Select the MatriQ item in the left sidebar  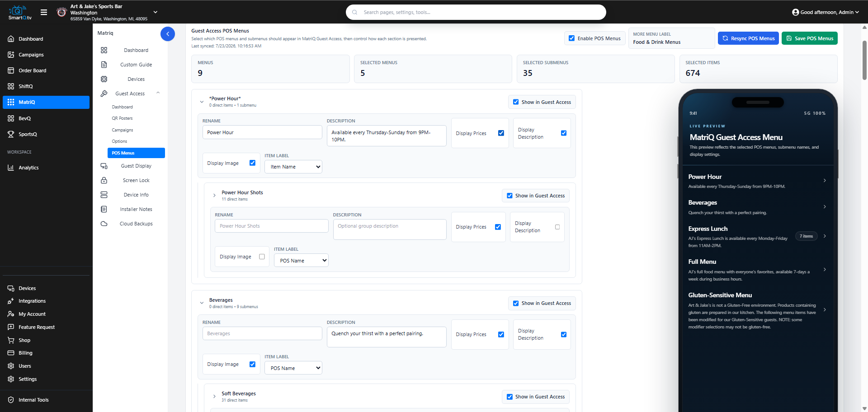coord(46,102)
